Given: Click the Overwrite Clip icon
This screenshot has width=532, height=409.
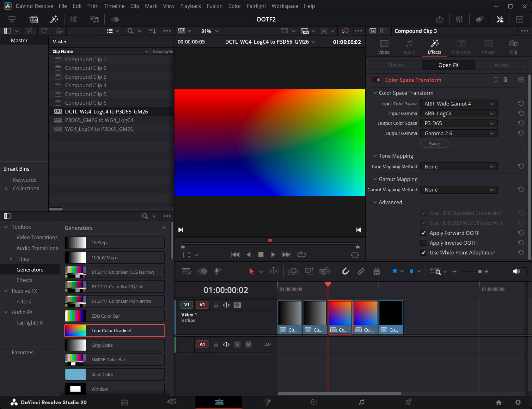Looking at the screenshot, I should [309, 271].
